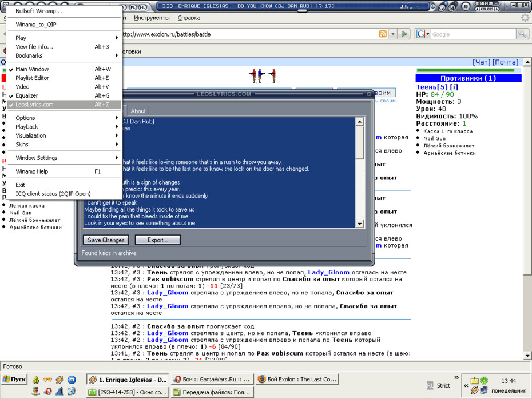Click Save Changes button
This screenshot has height=399, width=532.
pos(106,240)
